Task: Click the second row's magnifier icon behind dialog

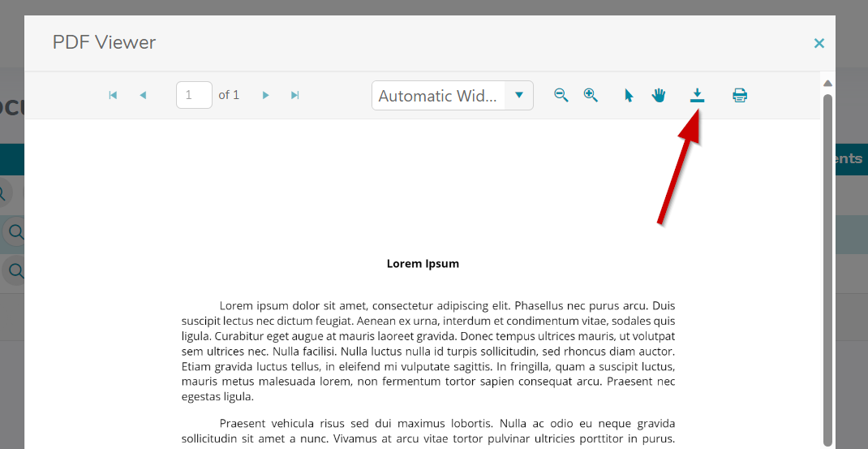Action: [x=15, y=270]
